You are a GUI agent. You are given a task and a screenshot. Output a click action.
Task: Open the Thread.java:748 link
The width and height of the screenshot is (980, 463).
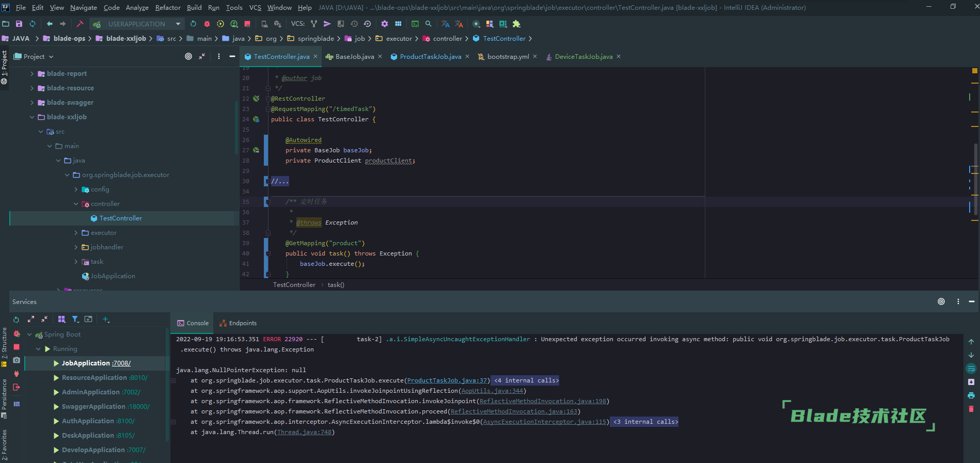click(304, 432)
